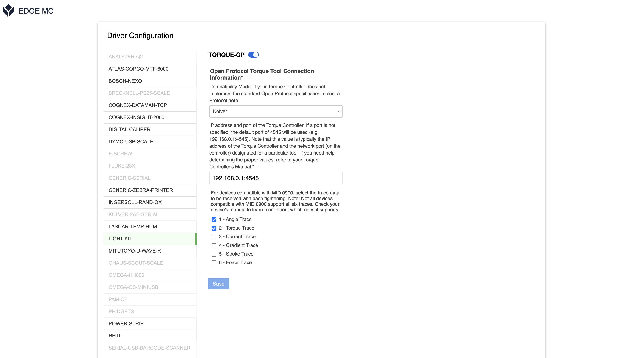Click the IP address input field
This screenshot has width=644, height=358.
[276, 178]
